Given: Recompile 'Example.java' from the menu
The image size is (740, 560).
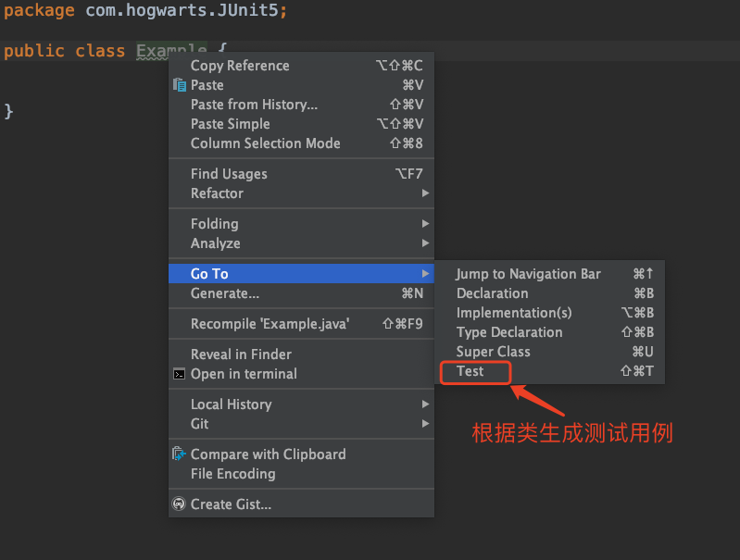Looking at the screenshot, I should click(x=270, y=324).
